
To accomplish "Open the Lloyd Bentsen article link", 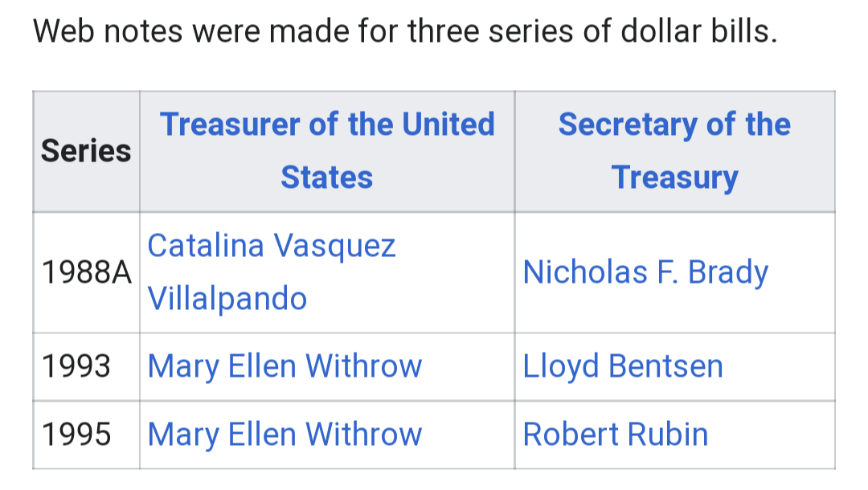I will 623,366.
